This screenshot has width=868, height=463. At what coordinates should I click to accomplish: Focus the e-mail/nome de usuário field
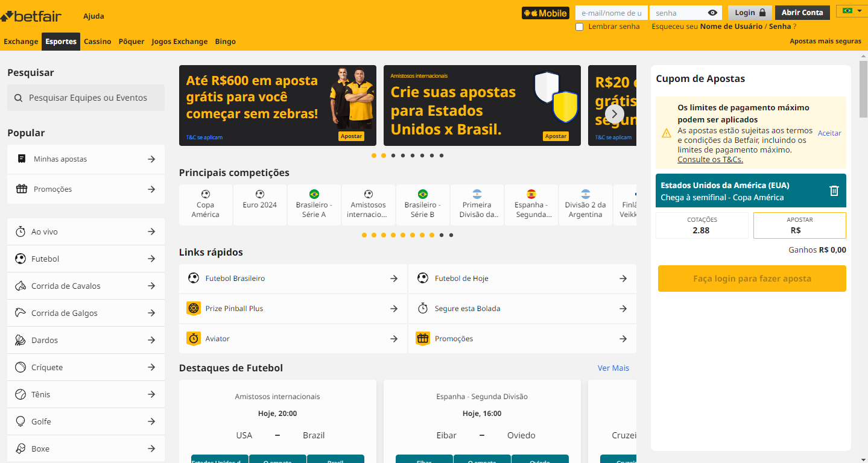[x=611, y=13]
